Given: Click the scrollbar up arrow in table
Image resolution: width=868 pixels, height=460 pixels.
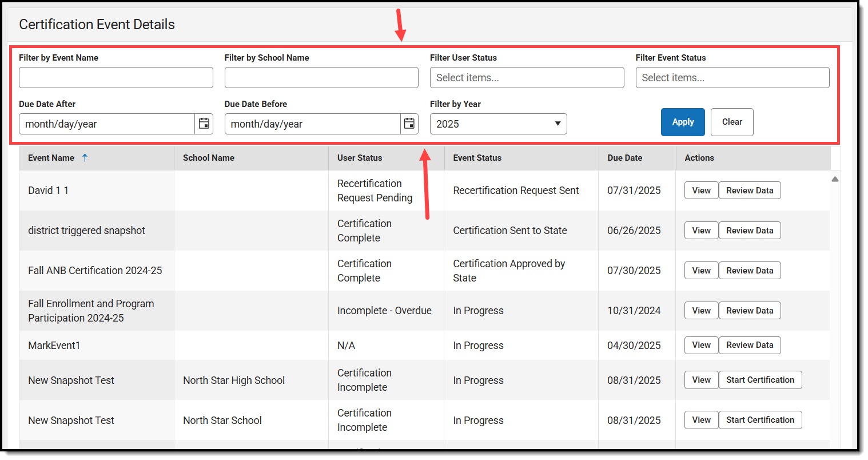Looking at the screenshot, I should coord(835,179).
